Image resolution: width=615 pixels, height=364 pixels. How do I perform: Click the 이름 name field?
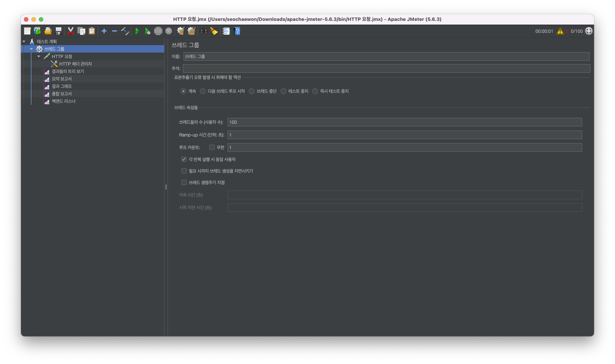[386, 56]
